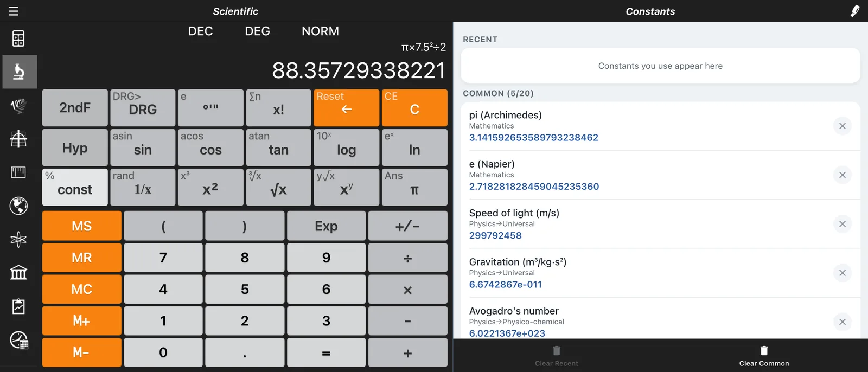Open the clock and calendar sidebar icon
The width and height of the screenshot is (868, 372).
pos(19,340)
